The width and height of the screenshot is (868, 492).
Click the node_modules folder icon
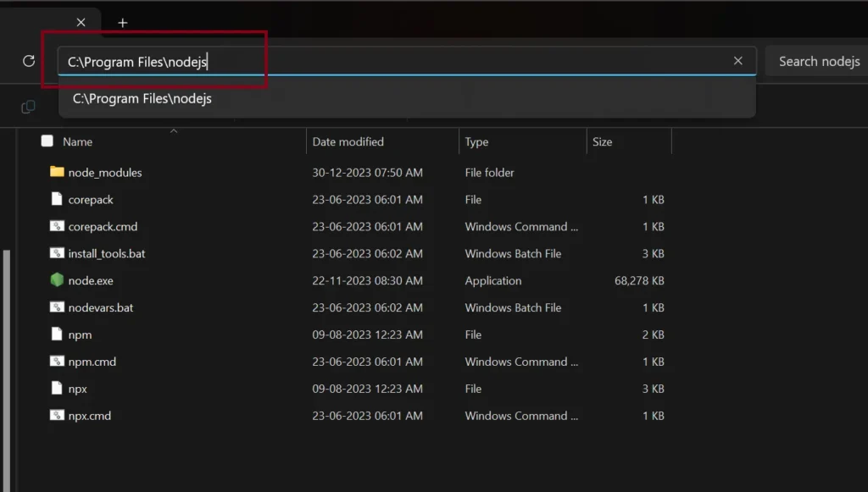coord(57,172)
